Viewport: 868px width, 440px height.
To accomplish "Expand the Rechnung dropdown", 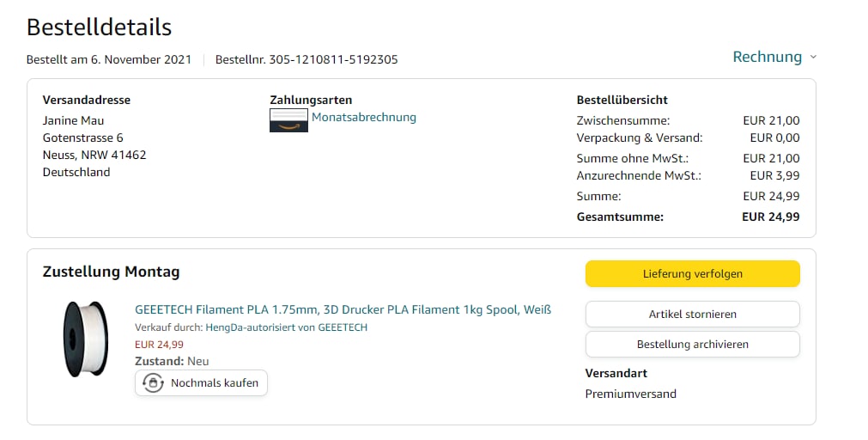I will click(767, 57).
